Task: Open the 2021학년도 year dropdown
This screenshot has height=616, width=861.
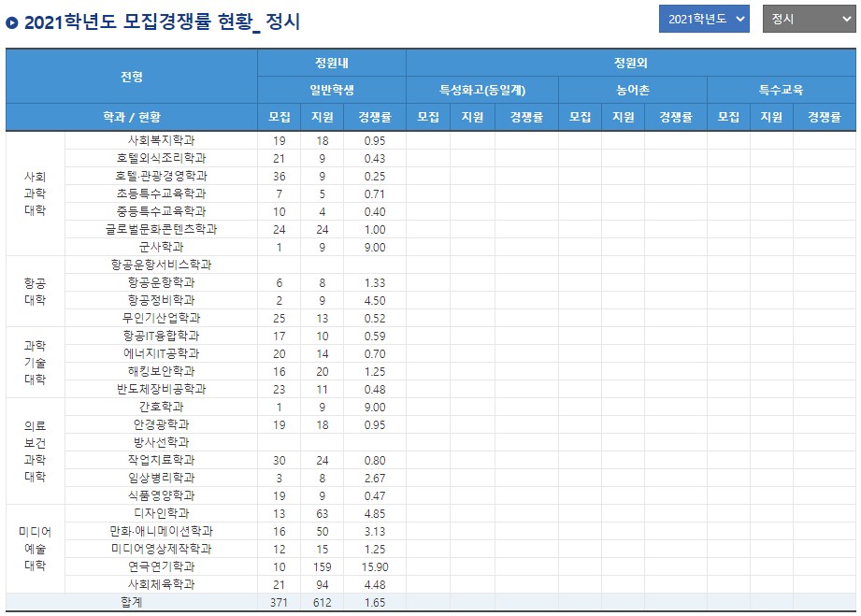Action: tap(704, 20)
